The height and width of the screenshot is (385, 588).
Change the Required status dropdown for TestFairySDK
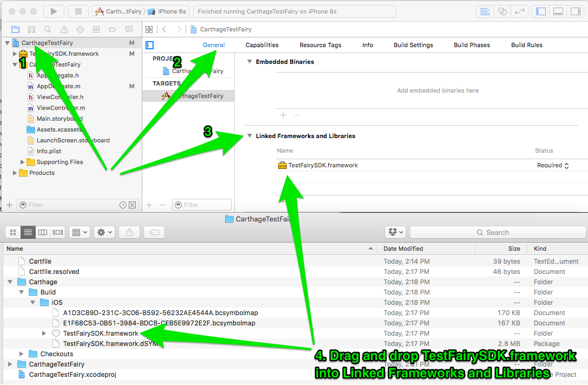(552, 166)
